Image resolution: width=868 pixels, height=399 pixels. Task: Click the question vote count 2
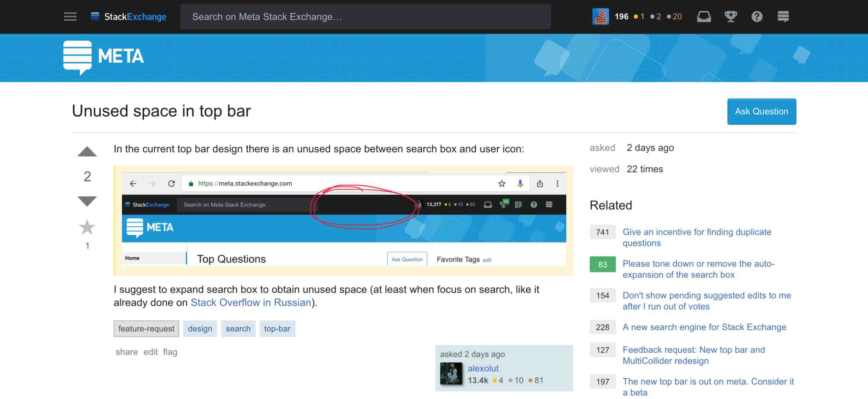(x=87, y=176)
